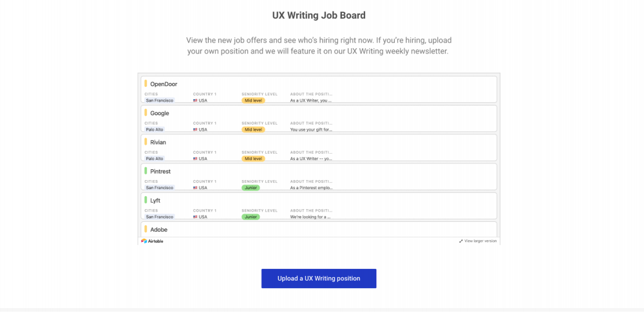Click the yellow color bar beside Google
This screenshot has height=312, width=644.
(146, 113)
